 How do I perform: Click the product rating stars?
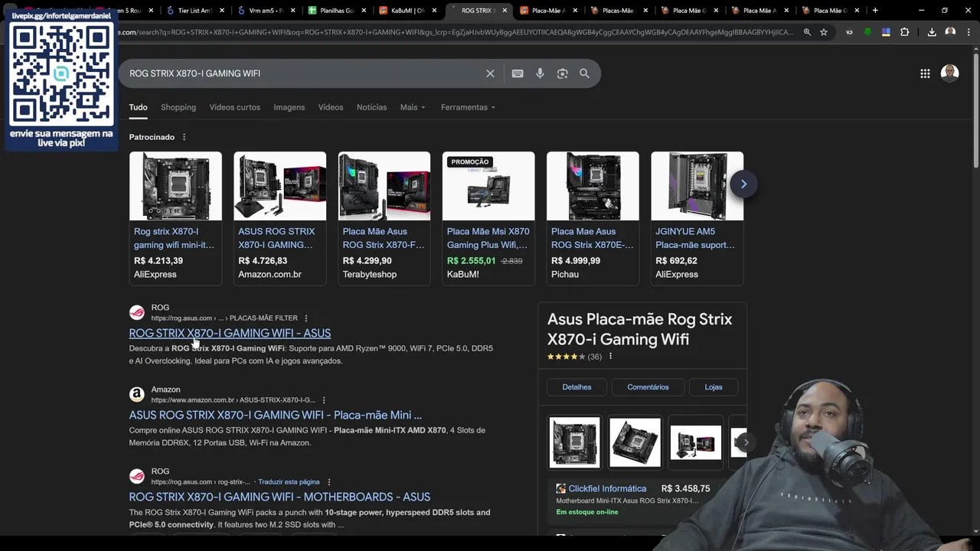pyautogui.click(x=566, y=357)
